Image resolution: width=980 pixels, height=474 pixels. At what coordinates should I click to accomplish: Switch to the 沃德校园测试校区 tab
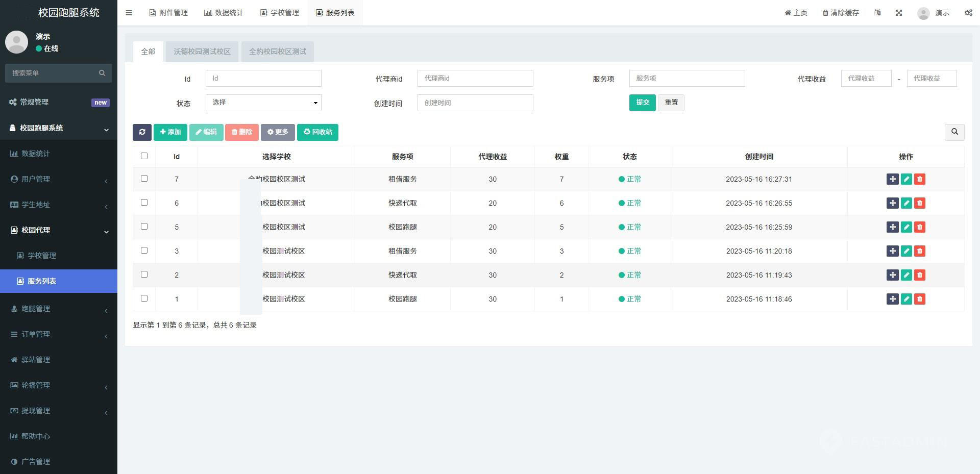pos(202,52)
